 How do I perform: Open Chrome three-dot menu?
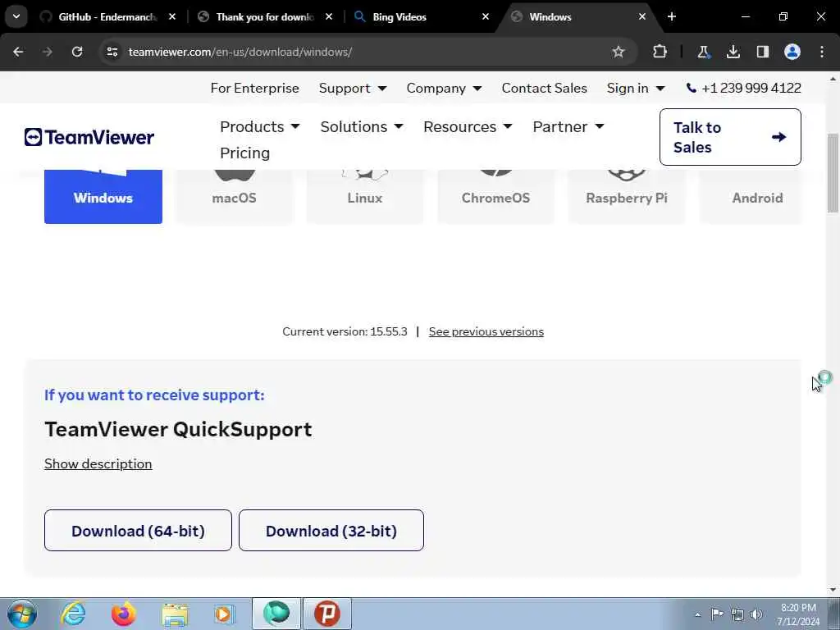click(822, 52)
